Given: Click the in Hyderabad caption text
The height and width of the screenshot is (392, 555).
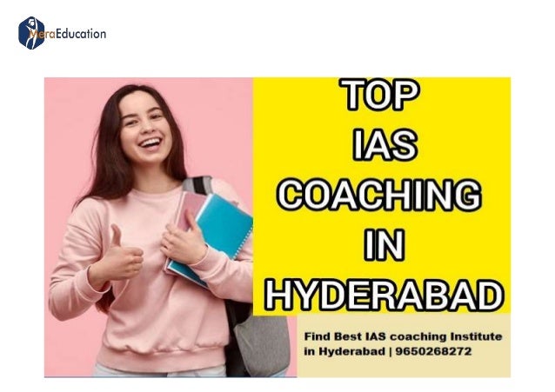Looking at the screenshot, I should pyautogui.click(x=344, y=351).
